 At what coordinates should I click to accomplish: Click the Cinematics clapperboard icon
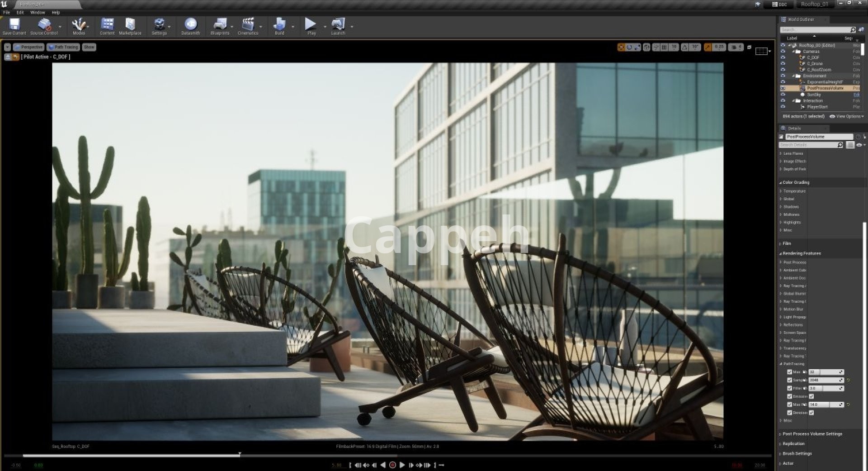tap(248, 26)
